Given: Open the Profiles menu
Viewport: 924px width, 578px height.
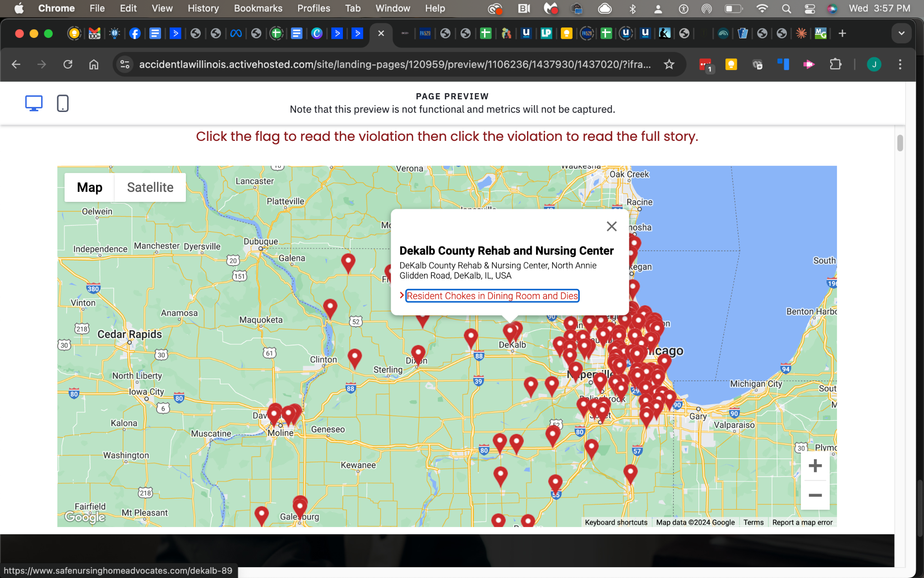Looking at the screenshot, I should 314,8.
